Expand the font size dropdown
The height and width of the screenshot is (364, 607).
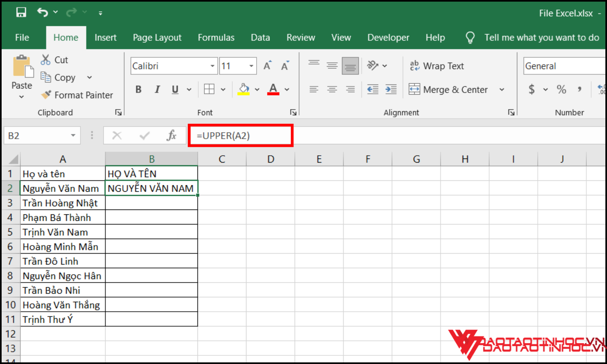coord(251,66)
